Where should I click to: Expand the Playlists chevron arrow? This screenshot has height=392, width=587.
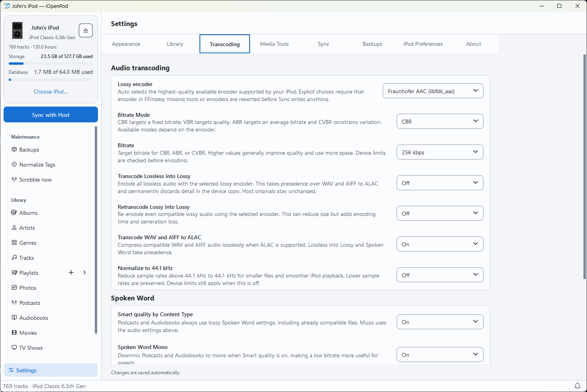point(85,272)
